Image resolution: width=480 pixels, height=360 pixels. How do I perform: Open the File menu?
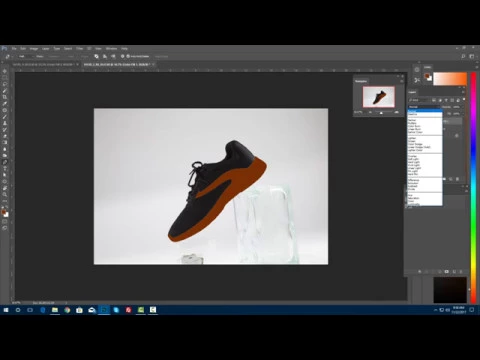click(14, 49)
